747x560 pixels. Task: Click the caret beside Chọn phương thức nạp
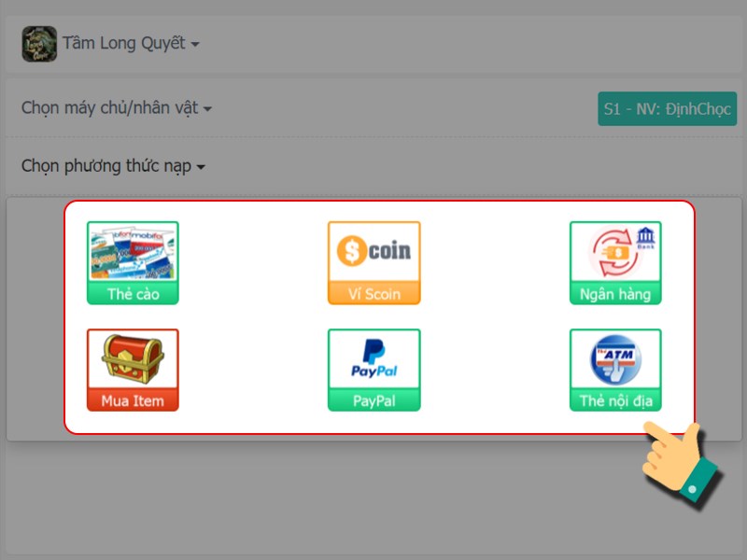(201, 167)
